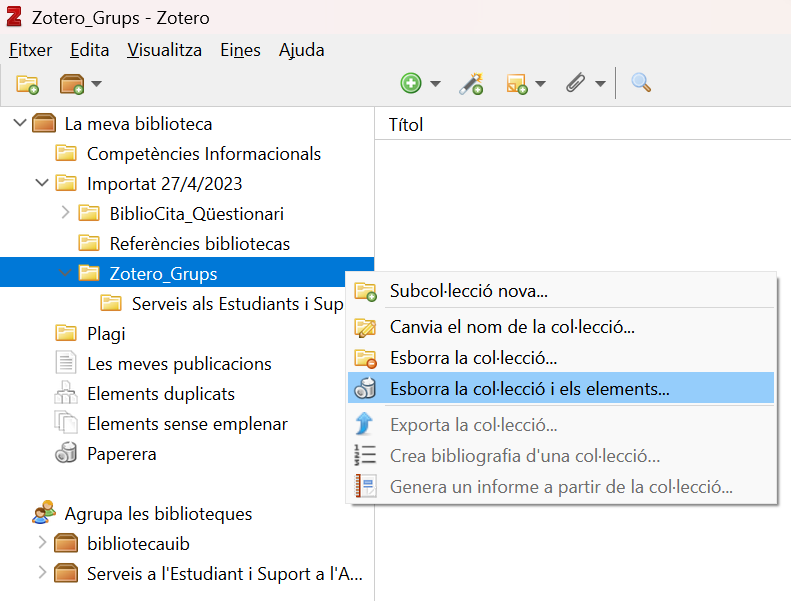
Task: Open the New Library dropdown arrow
Action: [96, 84]
